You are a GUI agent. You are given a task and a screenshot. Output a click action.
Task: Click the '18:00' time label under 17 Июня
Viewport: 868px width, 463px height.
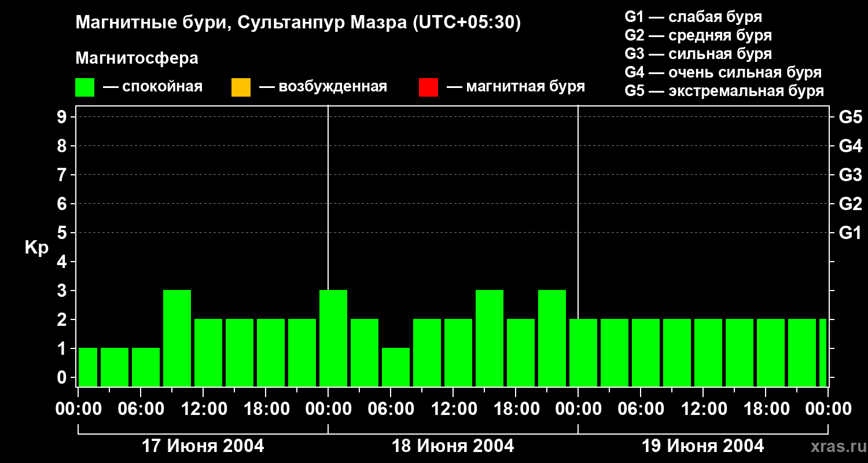pyautogui.click(x=266, y=409)
